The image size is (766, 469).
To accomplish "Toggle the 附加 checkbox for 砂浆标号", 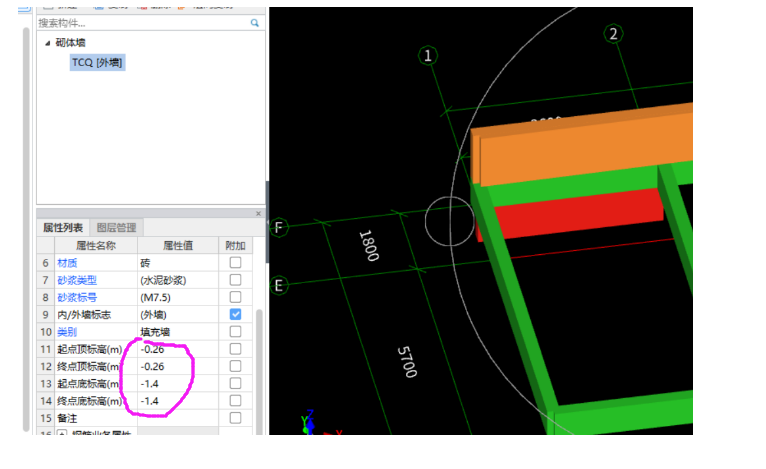I will pyautogui.click(x=235, y=297).
